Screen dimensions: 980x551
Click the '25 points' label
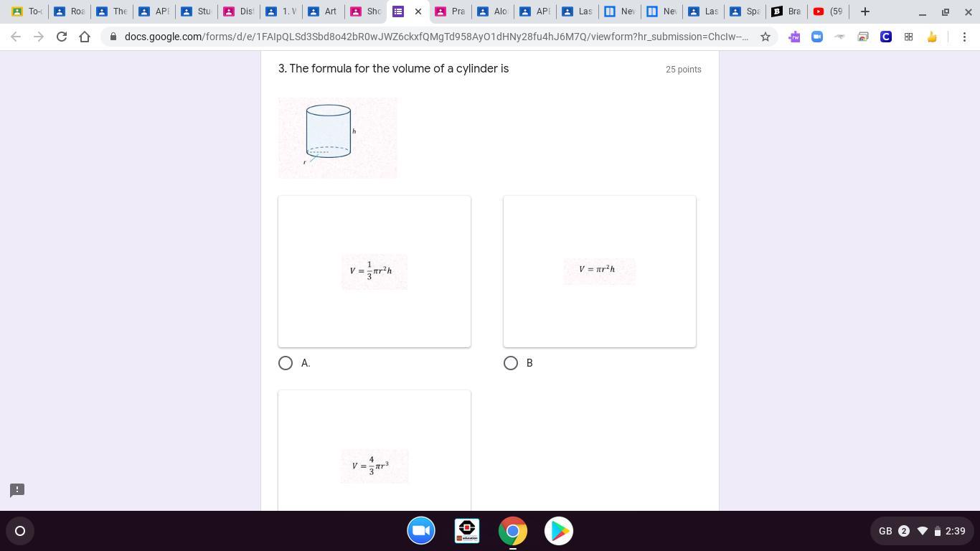[x=684, y=70]
